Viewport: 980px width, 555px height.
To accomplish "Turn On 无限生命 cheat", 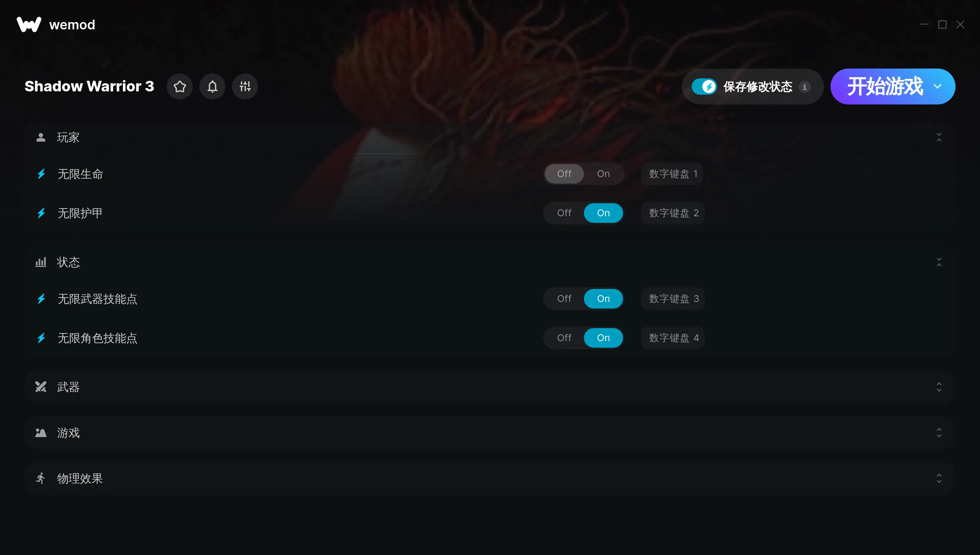I will [603, 174].
